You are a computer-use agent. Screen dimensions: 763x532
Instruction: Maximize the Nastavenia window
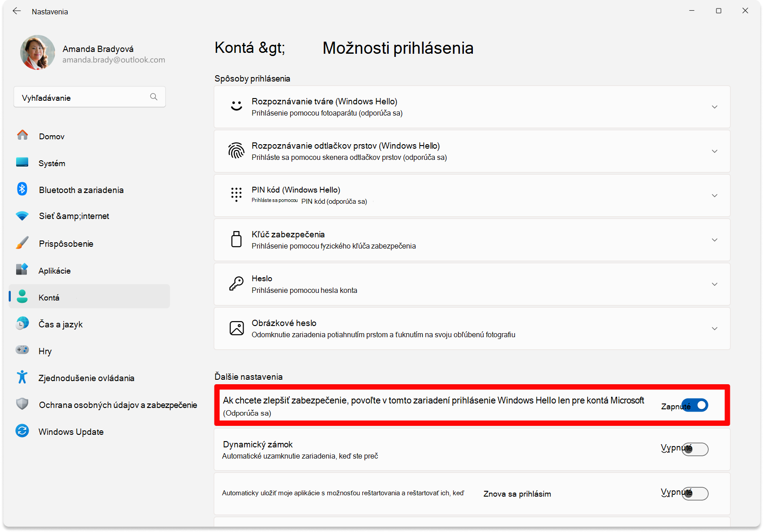click(x=719, y=11)
